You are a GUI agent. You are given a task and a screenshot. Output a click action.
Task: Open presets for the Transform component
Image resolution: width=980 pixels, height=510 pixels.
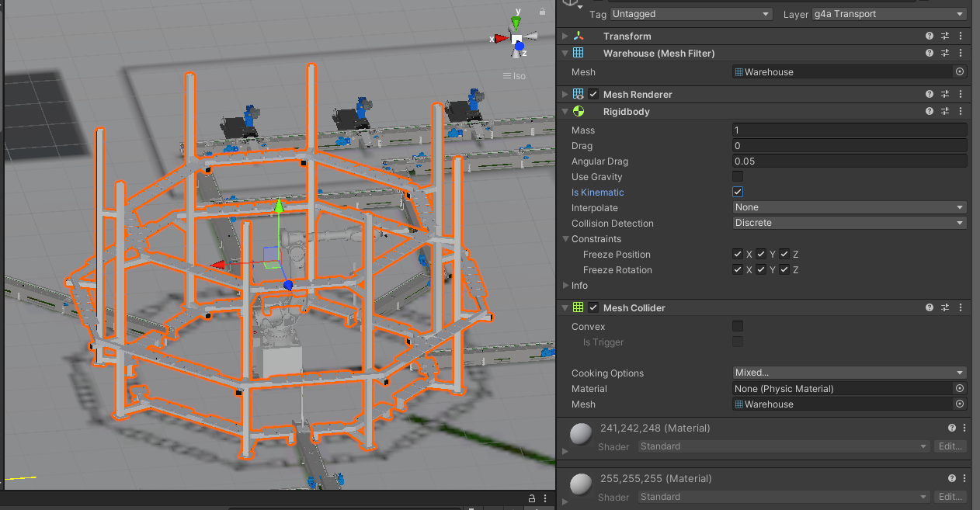coord(945,36)
